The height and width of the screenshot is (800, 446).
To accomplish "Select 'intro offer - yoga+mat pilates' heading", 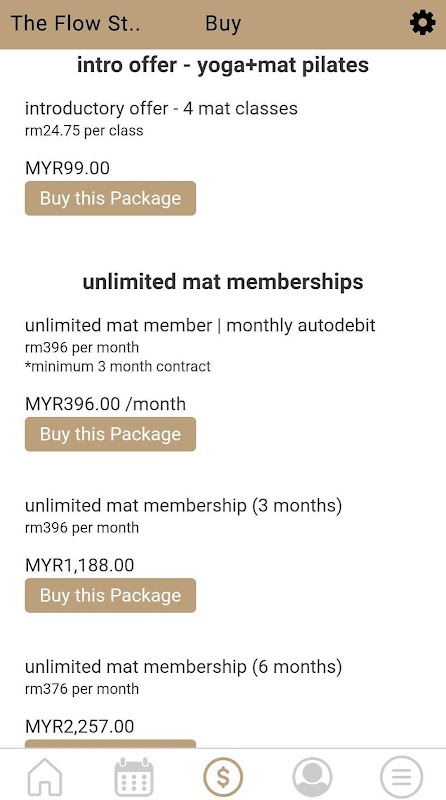I will pyautogui.click(x=223, y=65).
